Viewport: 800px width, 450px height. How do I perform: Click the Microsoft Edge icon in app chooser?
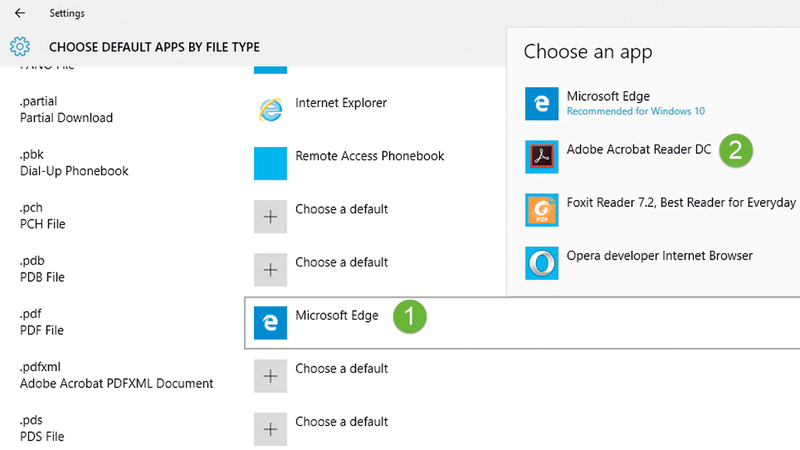[541, 103]
